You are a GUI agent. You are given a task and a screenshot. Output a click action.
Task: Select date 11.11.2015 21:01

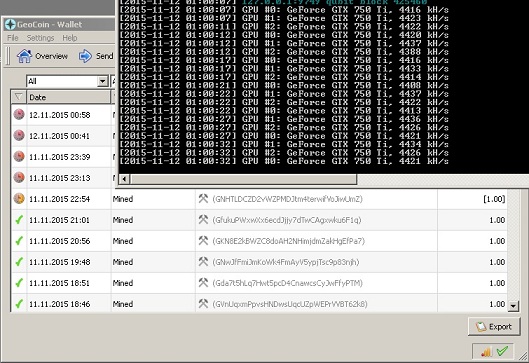click(x=59, y=220)
